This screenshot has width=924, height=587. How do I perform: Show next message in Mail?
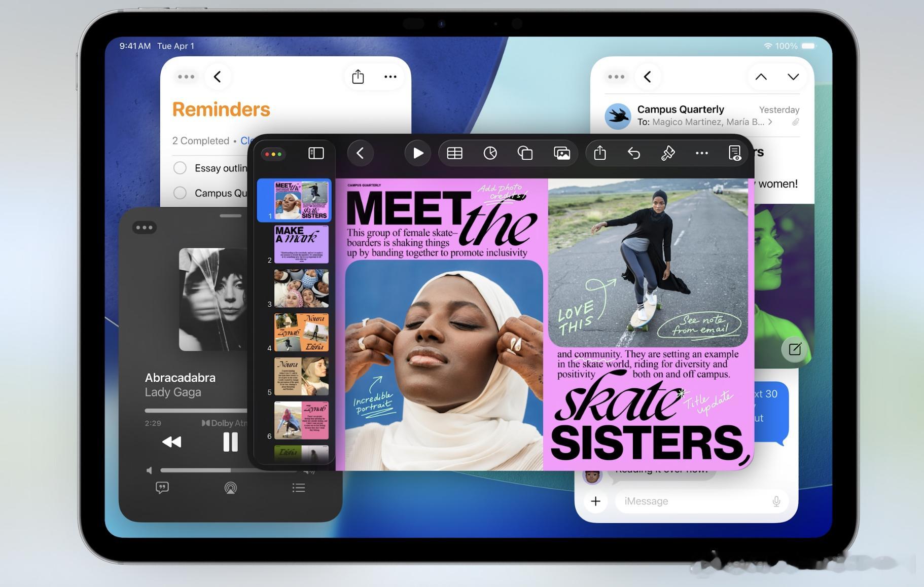793,77
